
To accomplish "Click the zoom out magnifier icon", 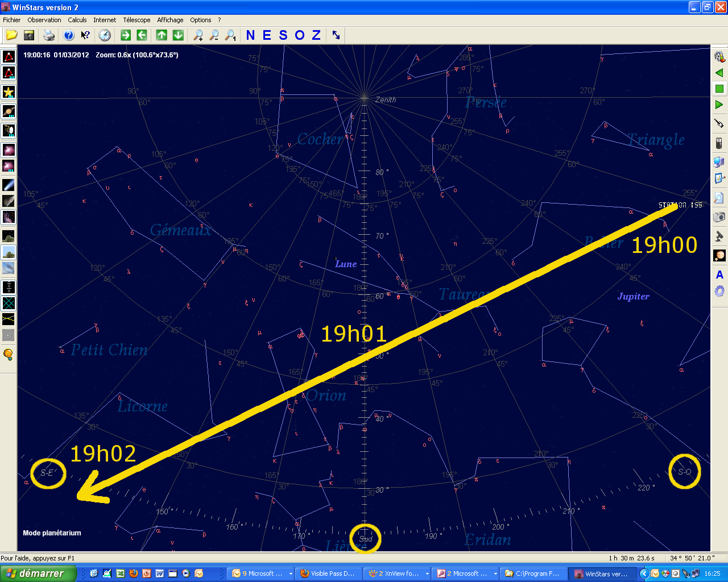I will tap(214, 35).
